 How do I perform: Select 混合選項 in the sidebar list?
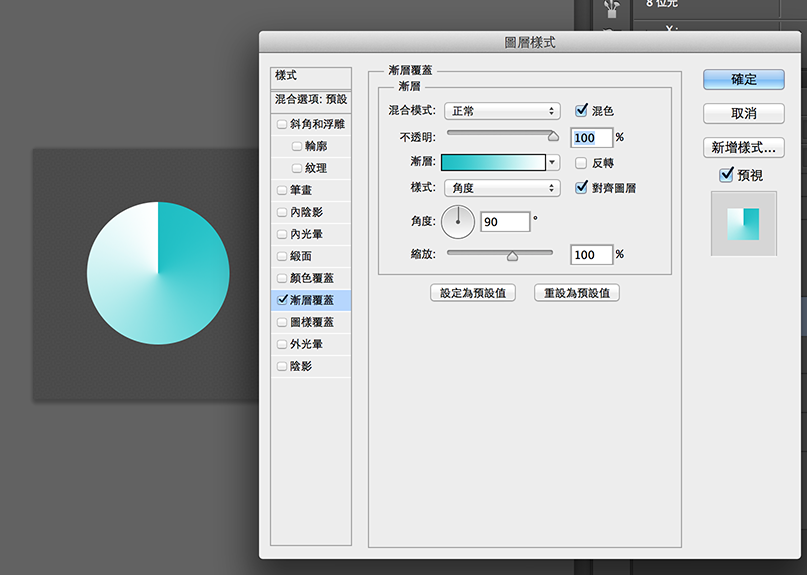(311, 100)
